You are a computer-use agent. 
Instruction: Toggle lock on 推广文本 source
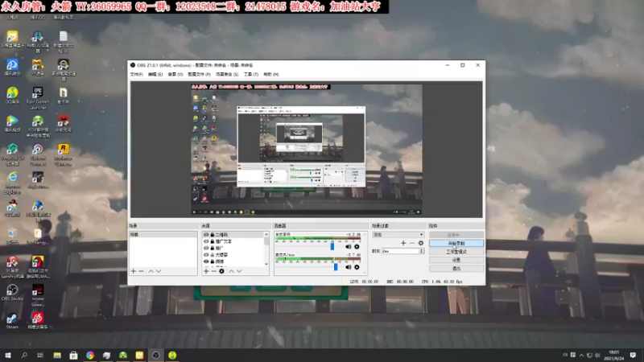[213, 241]
